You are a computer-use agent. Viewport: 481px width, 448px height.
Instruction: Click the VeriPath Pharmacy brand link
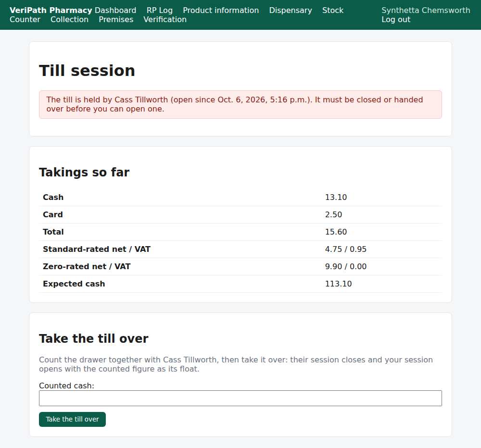click(51, 10)
